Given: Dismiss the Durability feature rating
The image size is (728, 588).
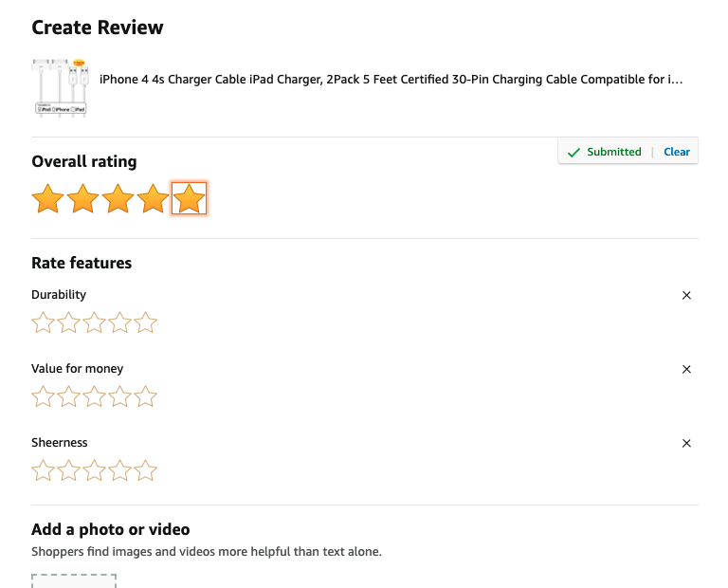Looking at the screenshot, I should click(x=687, y=296).
